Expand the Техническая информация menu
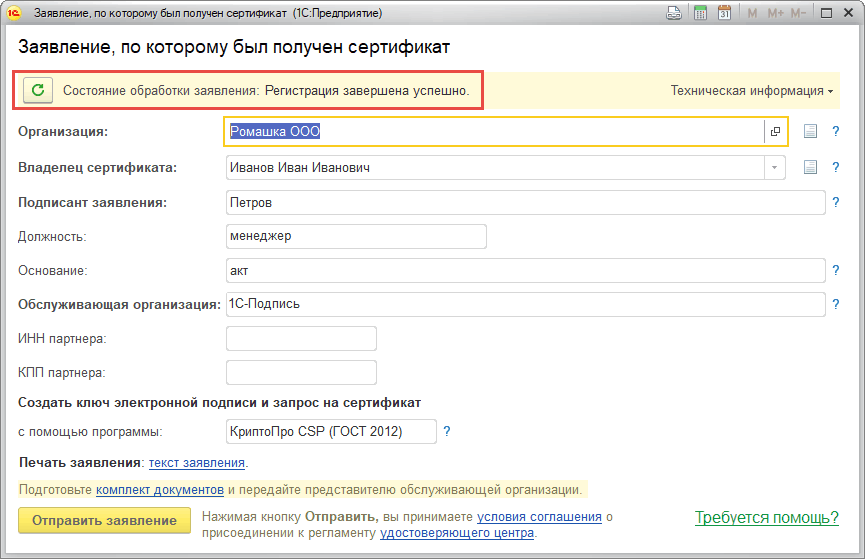This screenshot has width=865, height=559. tap(752, 91)
